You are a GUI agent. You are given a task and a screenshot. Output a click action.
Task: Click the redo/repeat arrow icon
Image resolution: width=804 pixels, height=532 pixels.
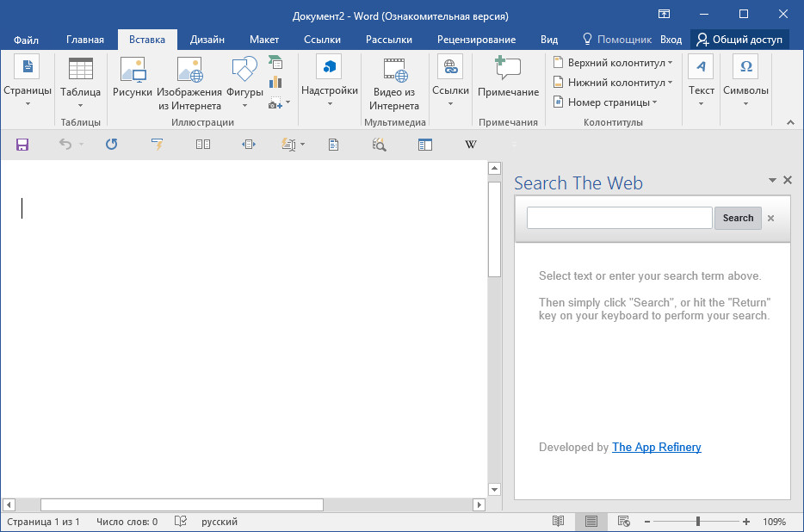[x=111, y=145]
